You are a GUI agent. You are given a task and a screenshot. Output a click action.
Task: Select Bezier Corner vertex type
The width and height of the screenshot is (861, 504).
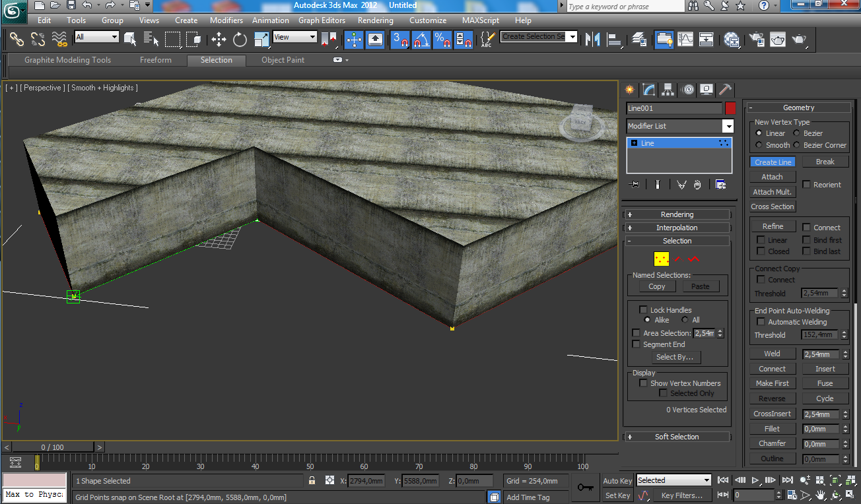[x=797, y=145]
